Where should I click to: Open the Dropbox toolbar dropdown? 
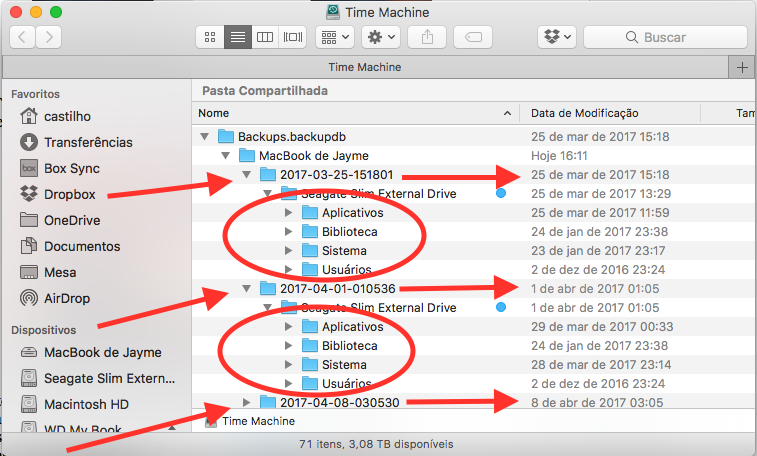pyautogui.click(x=557, y=37)
